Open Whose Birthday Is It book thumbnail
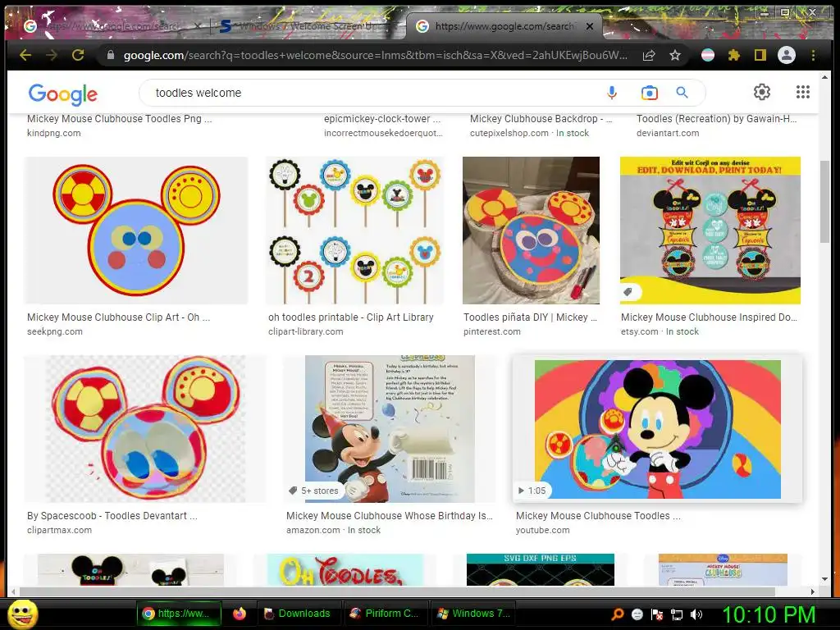The height and width of the screenshot is (630, 840). point(390,428)
